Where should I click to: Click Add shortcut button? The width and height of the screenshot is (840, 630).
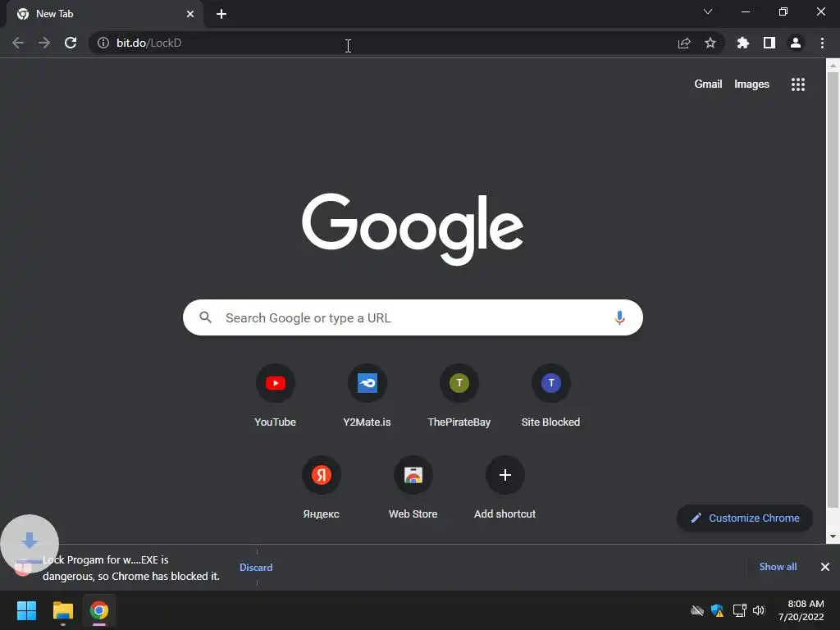504,488
